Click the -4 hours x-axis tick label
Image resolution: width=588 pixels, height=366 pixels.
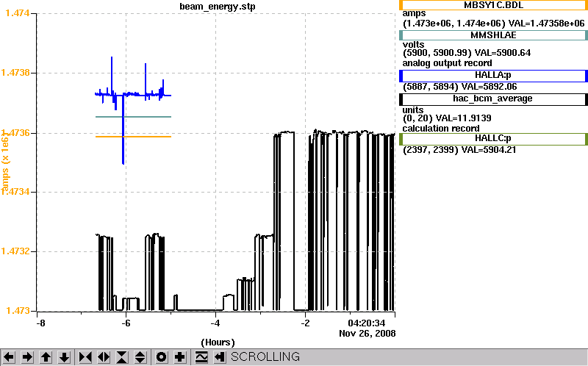215,323
